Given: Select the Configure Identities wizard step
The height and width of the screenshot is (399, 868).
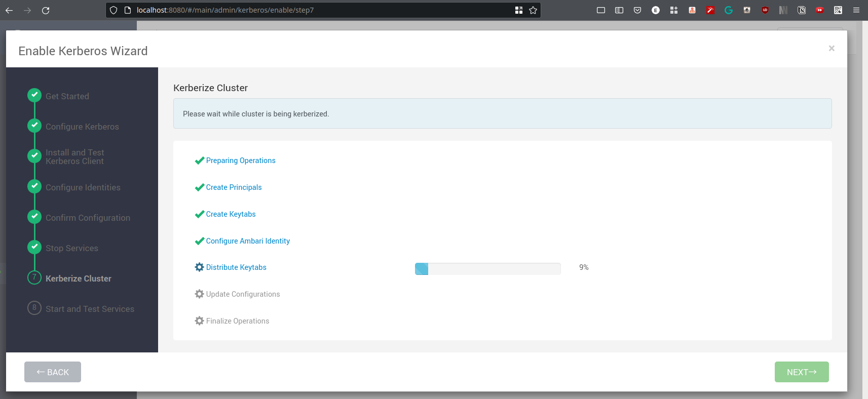Looking at the screenshot, I should (83, 187).
